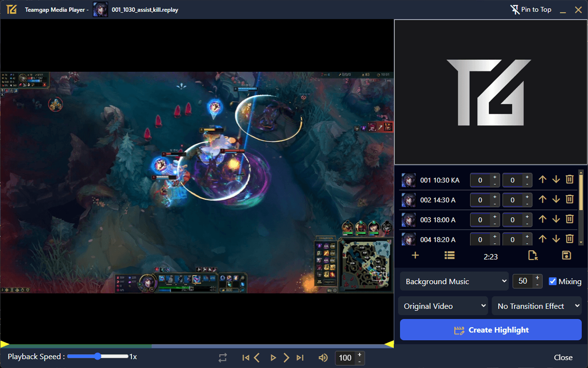588x368 pixels.
Task: Toggle the Mixing checkbox
Action: 553,282
